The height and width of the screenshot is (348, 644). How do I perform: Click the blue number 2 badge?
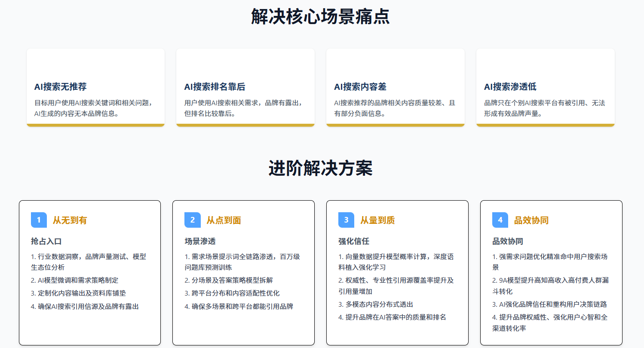coord(192,220)
